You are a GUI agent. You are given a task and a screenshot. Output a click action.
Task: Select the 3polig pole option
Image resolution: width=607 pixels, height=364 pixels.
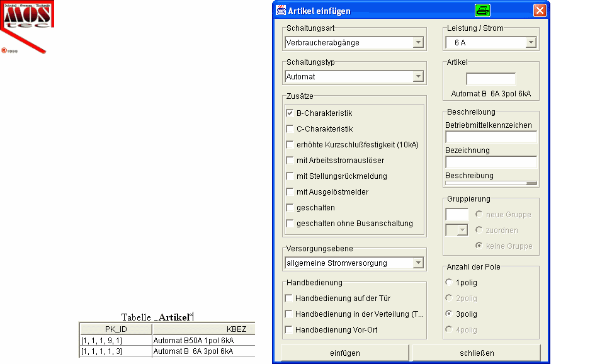[x=449, y=314]
